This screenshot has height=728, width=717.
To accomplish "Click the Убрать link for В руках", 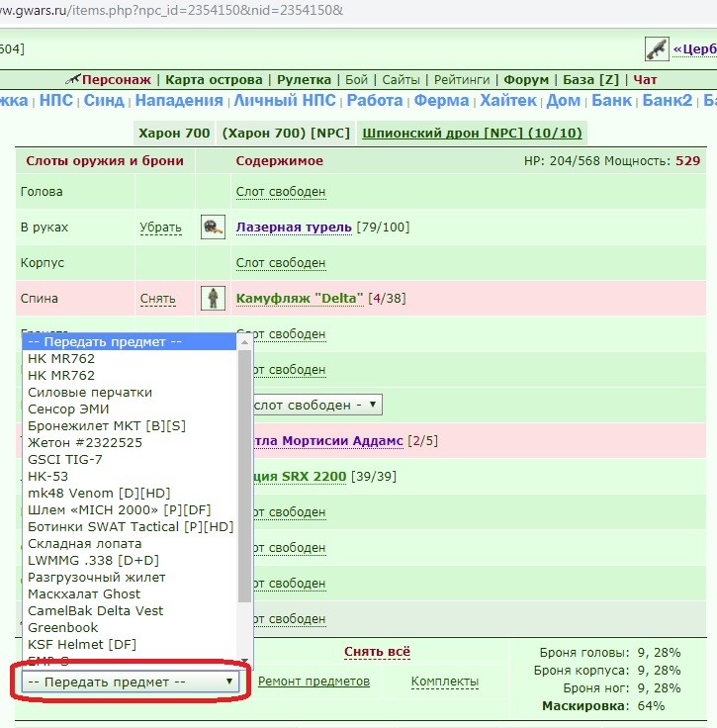I will point(160,227).
